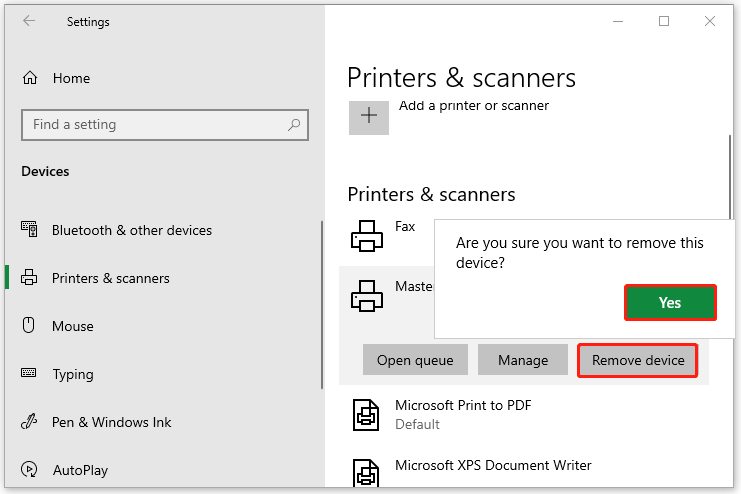The width and height of the screenshot is (741, 494).
Task: Click the Bluetooth & other devices icon
Action: (x=29, y=229)
